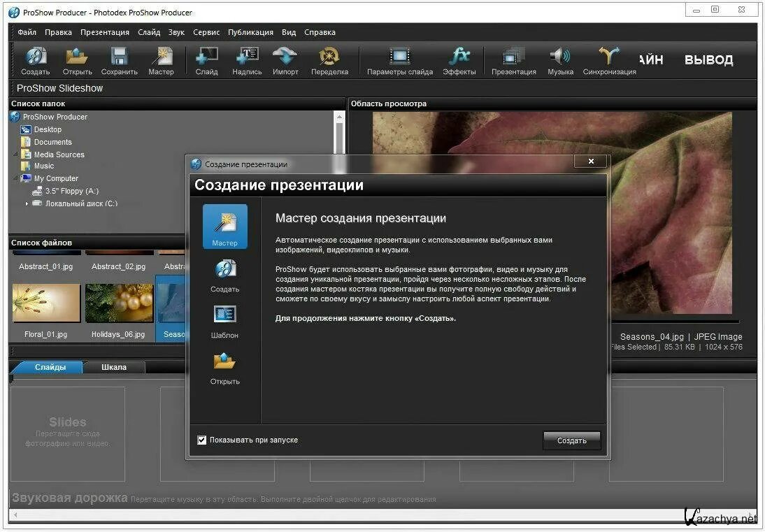
Task: Click the Создать toolbar icon
Action: point(36,61)
